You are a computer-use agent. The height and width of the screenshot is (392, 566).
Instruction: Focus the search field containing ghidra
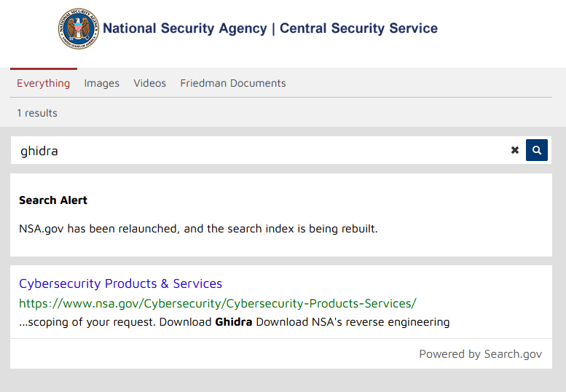click(x=260, y=150)
